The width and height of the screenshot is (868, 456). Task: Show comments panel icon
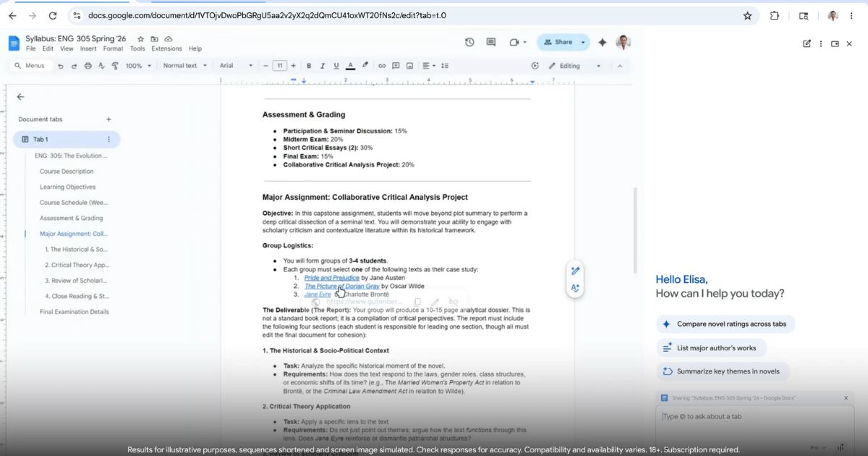[491, 42]
